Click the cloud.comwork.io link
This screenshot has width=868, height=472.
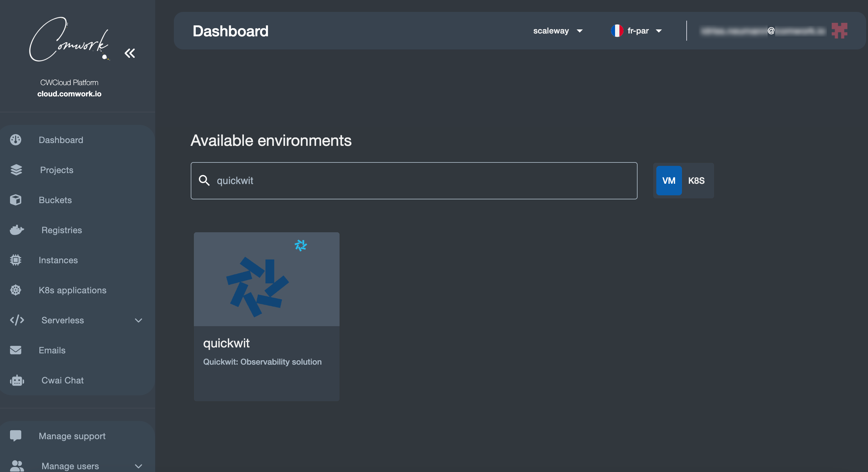pyautogui.click(x=69, y=94)
